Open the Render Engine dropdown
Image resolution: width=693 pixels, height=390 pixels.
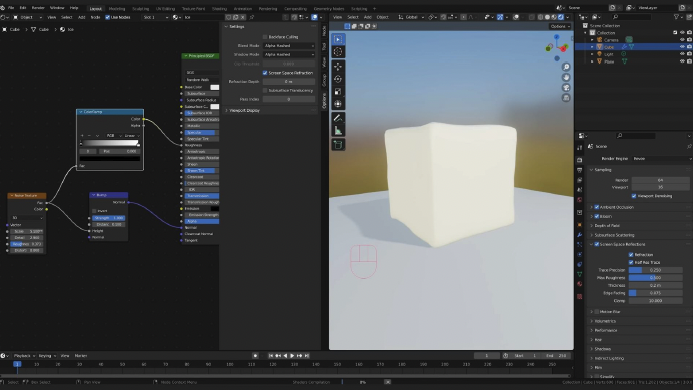click(x=661, y=158)
